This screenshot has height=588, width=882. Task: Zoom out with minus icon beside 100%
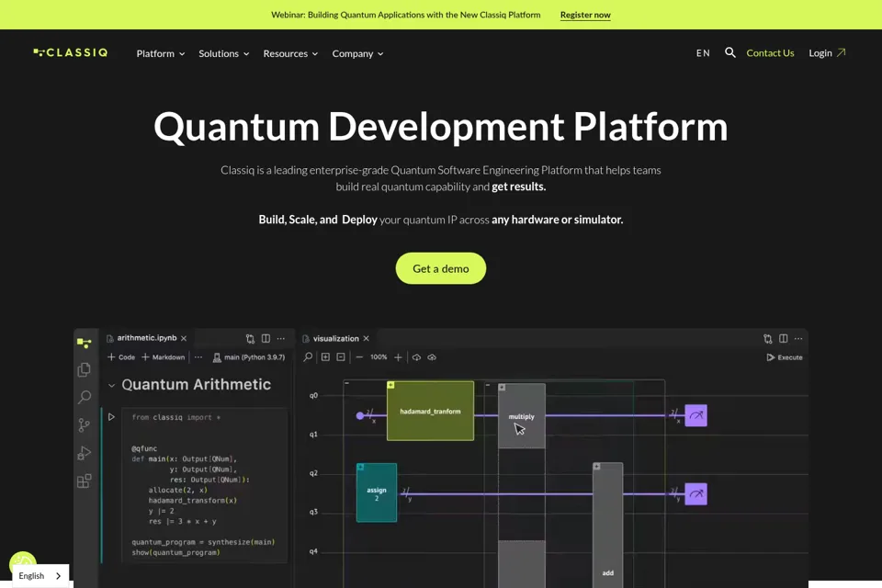(359, 357)
